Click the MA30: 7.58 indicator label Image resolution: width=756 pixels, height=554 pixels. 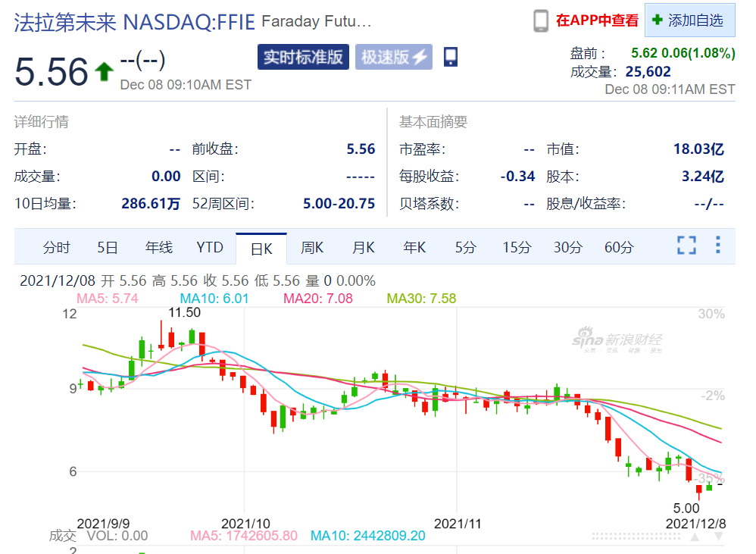421,299
